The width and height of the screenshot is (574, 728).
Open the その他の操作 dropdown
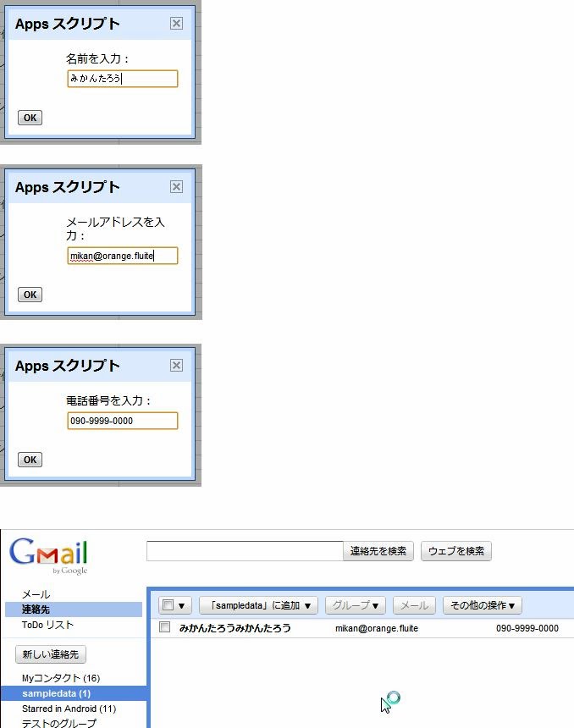(x=482, y=605)
